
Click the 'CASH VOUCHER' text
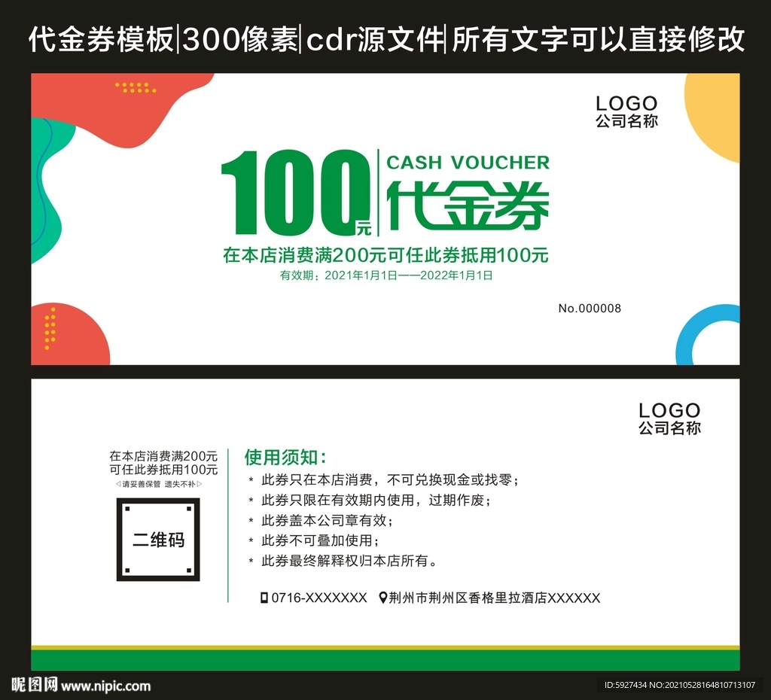tap(468, 163)
